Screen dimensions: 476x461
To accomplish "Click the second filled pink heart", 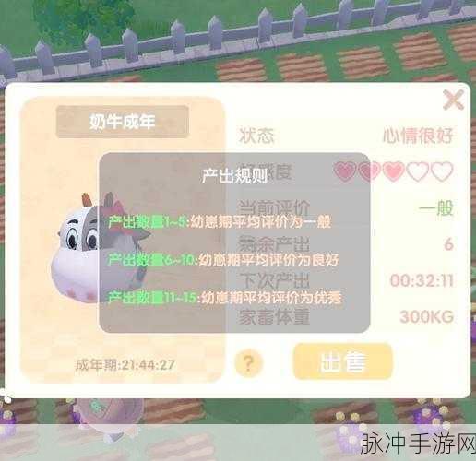I will [x=369, y=171].
